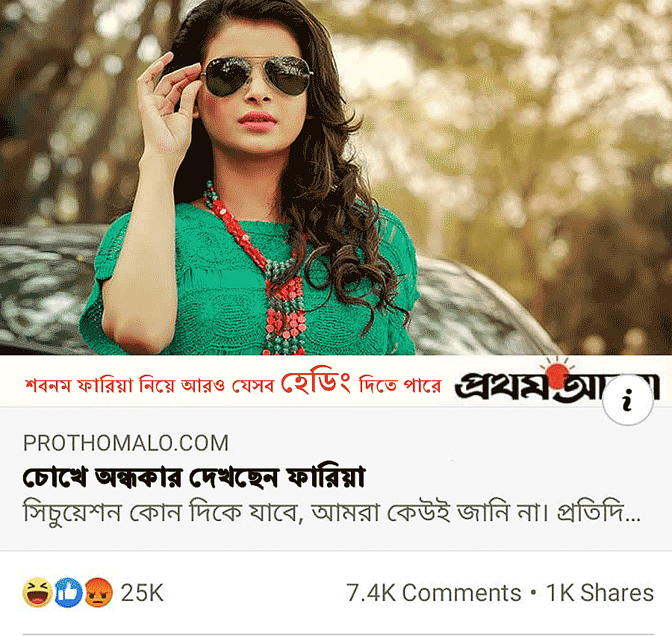Viewport: 672px width, 636px height.
Task: Click the Haha laughing reaction emoji
Action: (x=38, y=593)
